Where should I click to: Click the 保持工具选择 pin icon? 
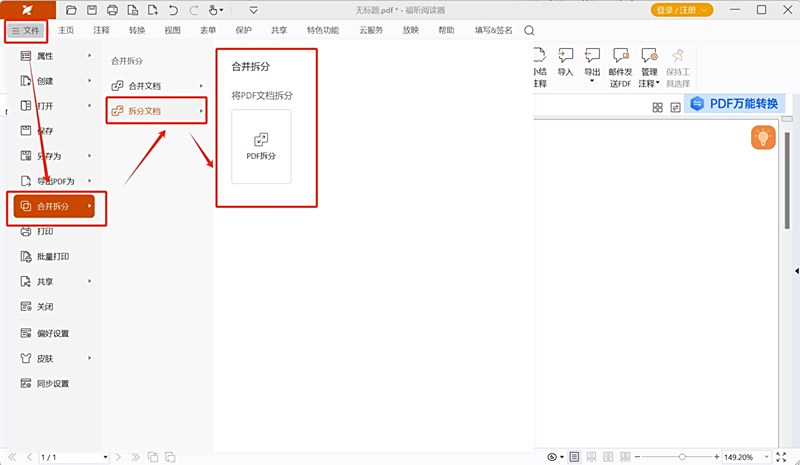(x=678, y=68)
